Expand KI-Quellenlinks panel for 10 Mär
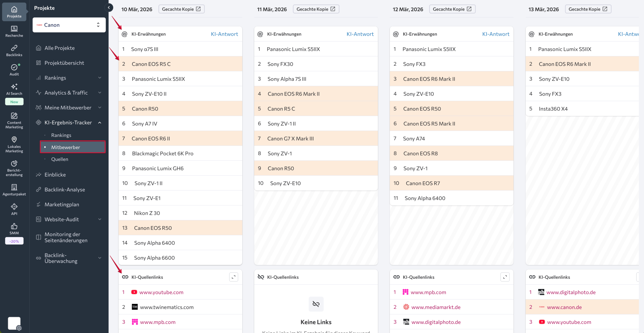 pos(233,277)
